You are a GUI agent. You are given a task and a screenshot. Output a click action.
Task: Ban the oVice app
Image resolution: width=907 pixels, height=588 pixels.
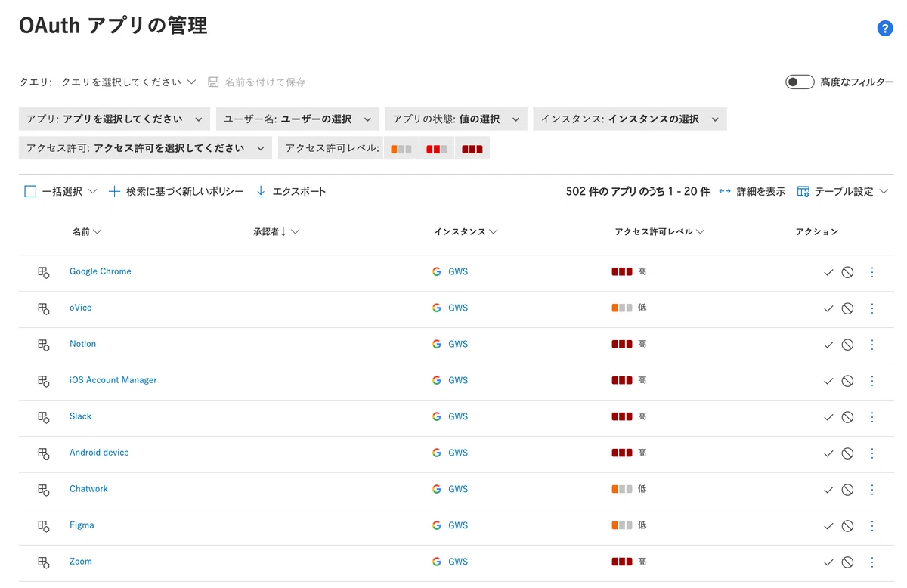coord(847,308)
